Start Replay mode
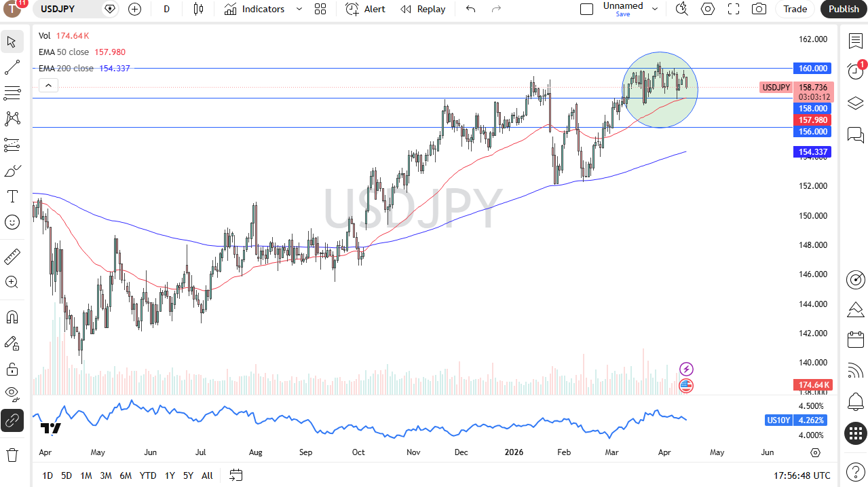Screen dimensions: 868x487 pos(423,9)
